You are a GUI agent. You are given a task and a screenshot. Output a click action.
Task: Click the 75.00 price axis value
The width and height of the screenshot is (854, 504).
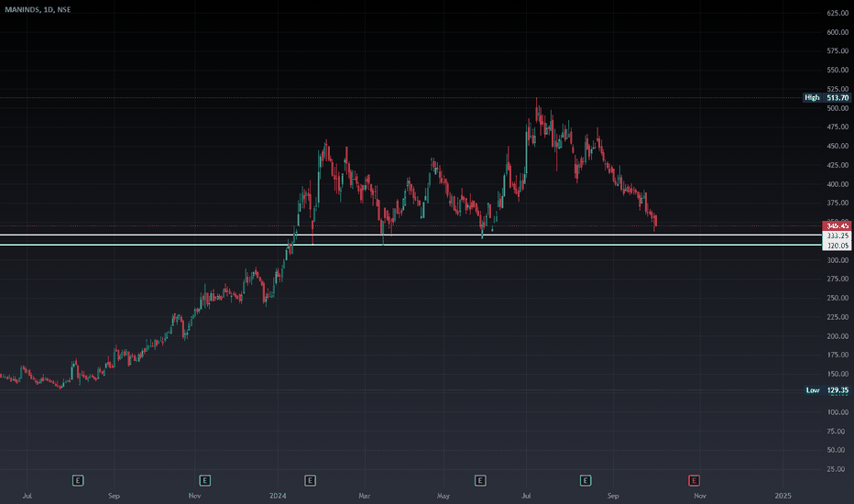tap(836, 431)
